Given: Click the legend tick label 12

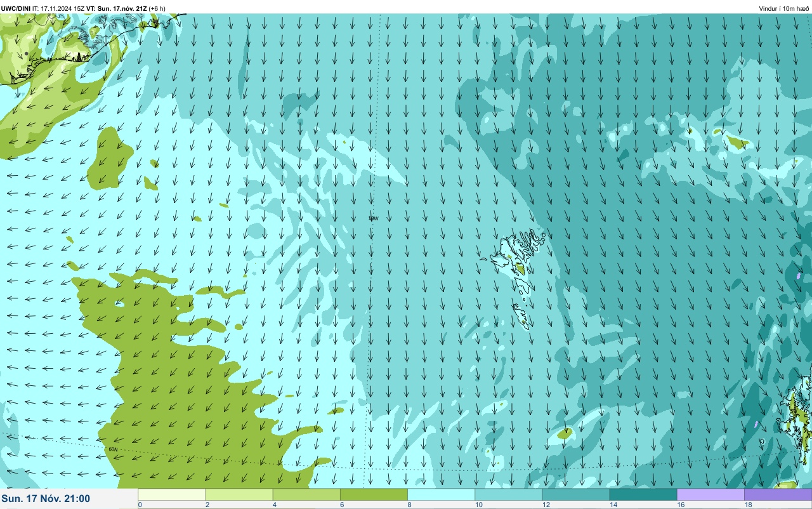Looking at the screenshot, I should tap(546, 505).
